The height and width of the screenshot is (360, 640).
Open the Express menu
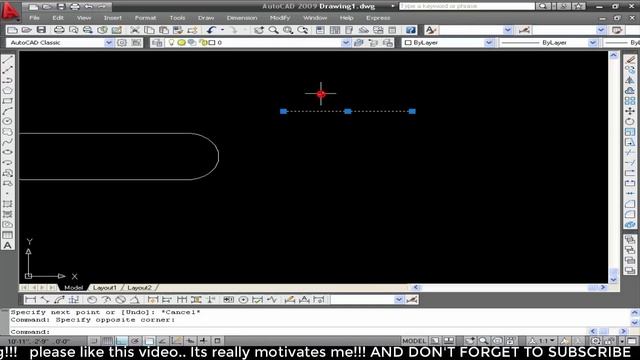(x=378, y=18)
